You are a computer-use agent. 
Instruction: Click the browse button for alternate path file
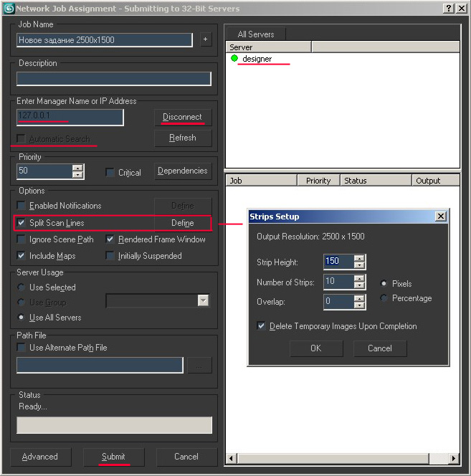coord(199,366)
